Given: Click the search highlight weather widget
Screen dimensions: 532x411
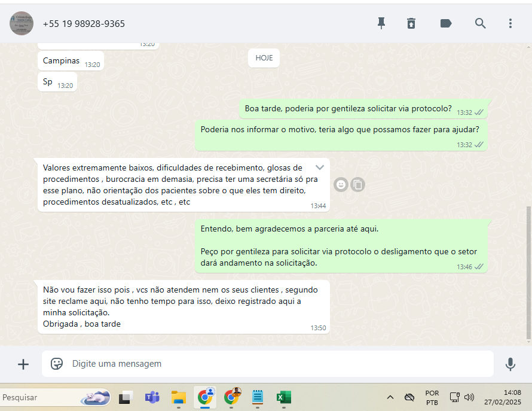Looking at the screenshot, I should 95,397.
